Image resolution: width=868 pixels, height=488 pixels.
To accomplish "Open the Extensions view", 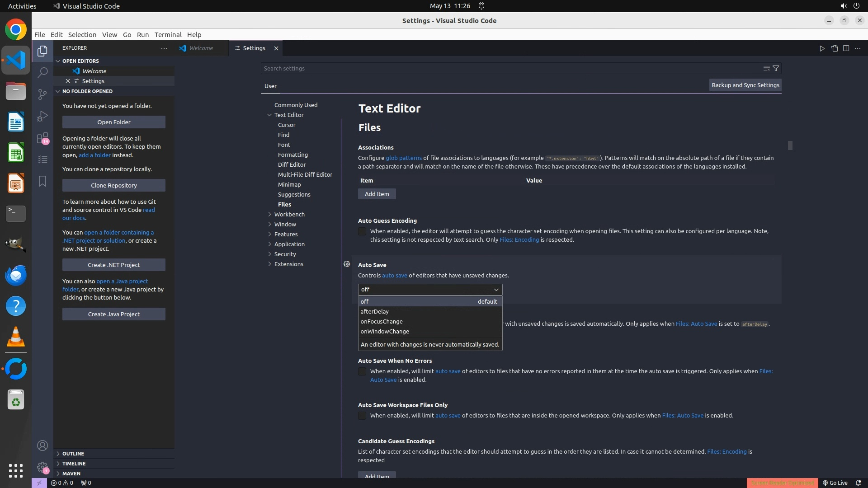I will (42, 138).
